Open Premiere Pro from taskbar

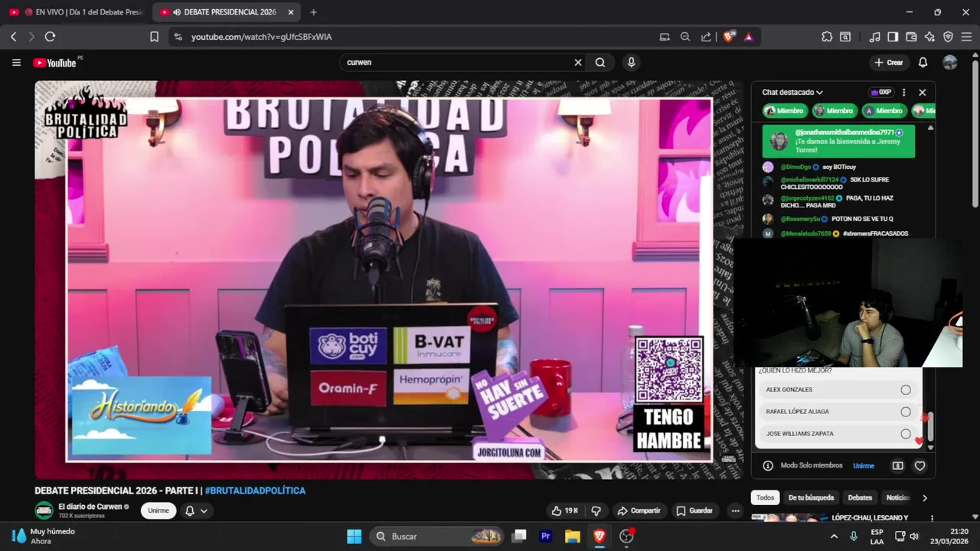tap(546, 536)
